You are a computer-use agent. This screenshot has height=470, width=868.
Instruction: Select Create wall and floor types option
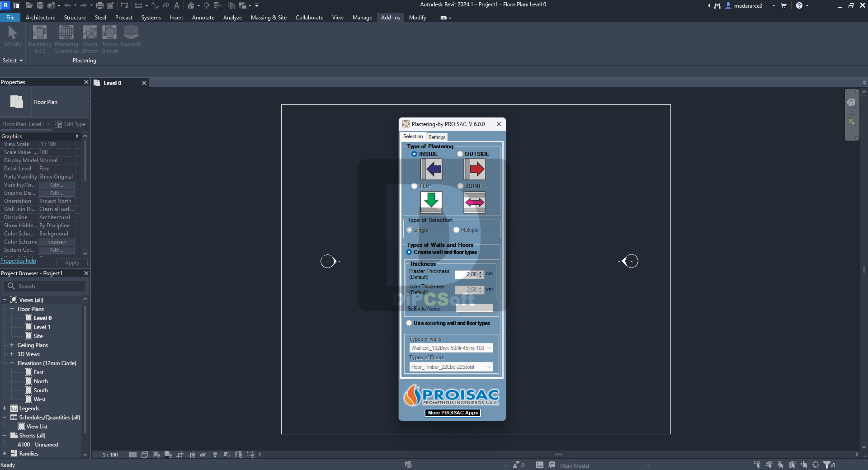click(x=409, y=252)
